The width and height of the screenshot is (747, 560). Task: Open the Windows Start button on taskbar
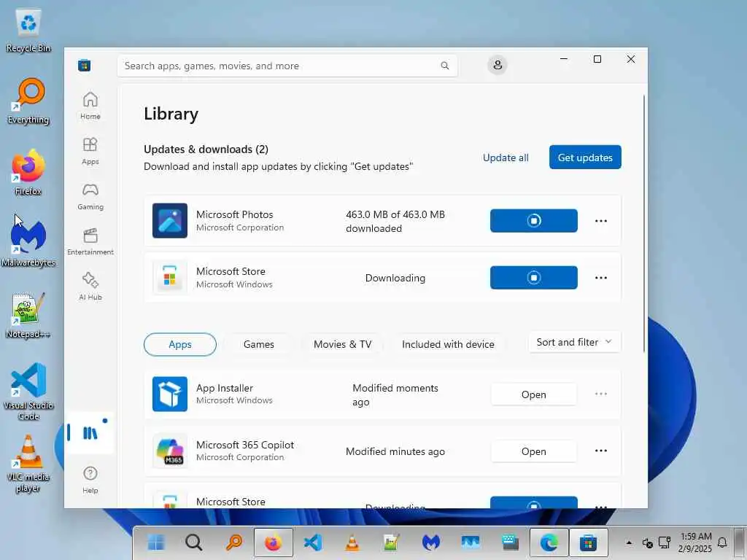pos(155,542)
